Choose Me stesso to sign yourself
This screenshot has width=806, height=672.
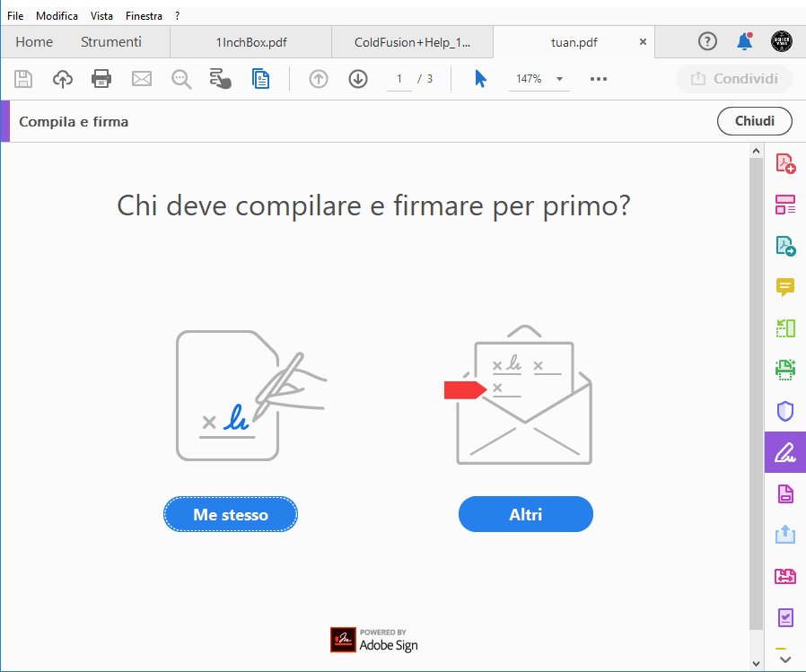pyautogui.click(x=230, y=514)
